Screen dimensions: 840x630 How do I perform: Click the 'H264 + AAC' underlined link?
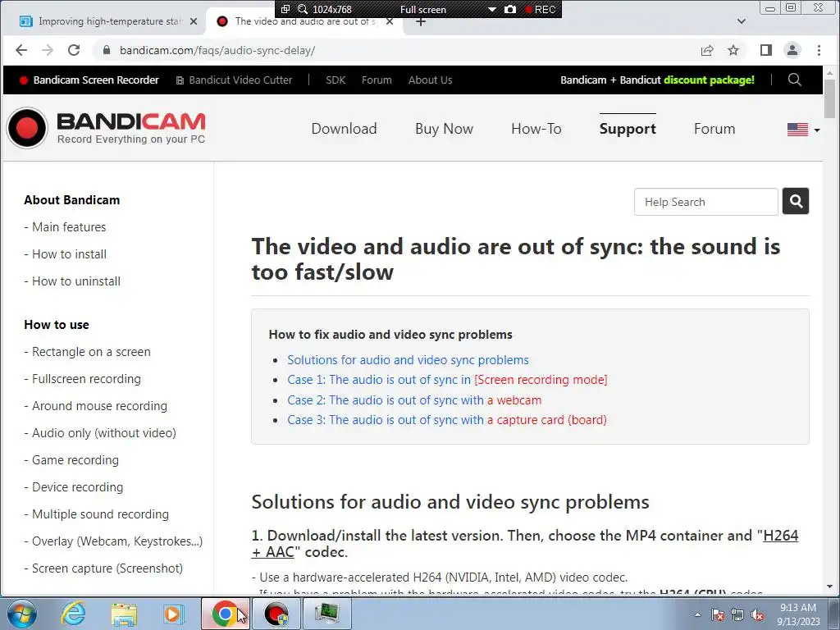(x=781, y=536)
